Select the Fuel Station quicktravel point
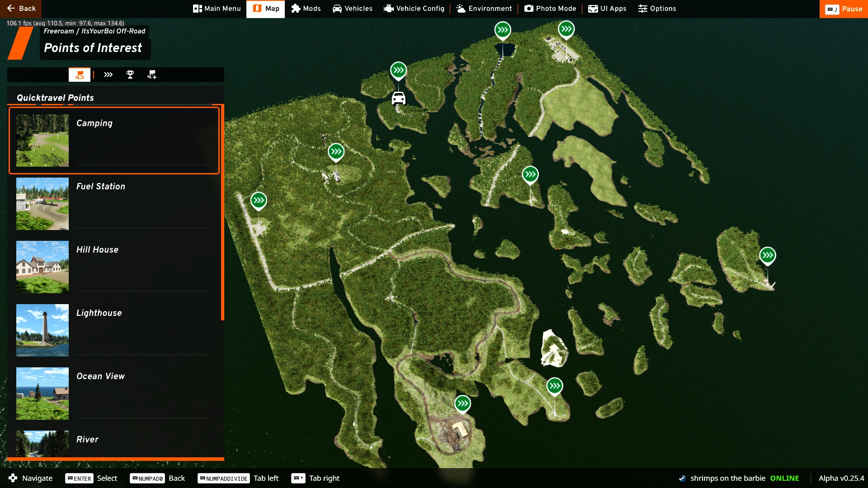This screenshot has height=488, width=868. [114, 204]
